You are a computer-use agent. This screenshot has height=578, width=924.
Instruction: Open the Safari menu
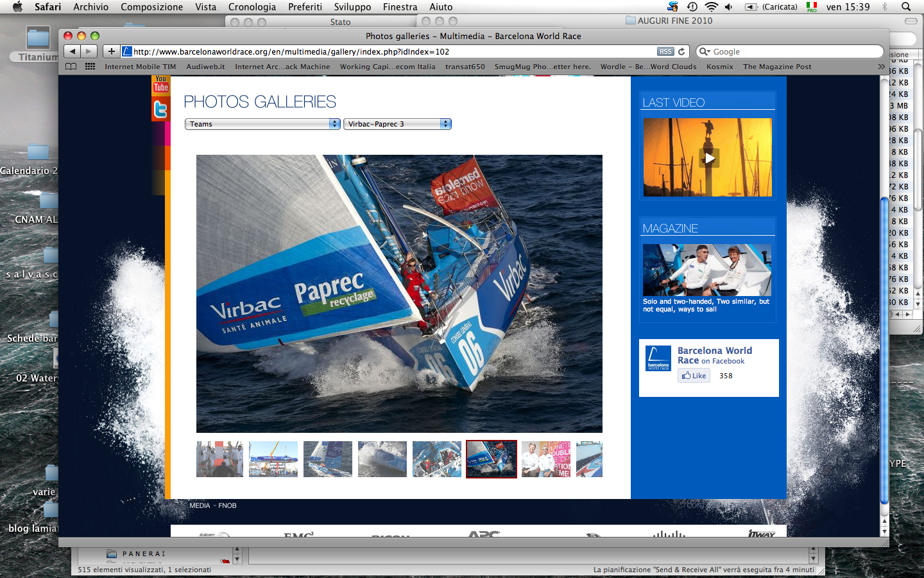tap(47, 6)
